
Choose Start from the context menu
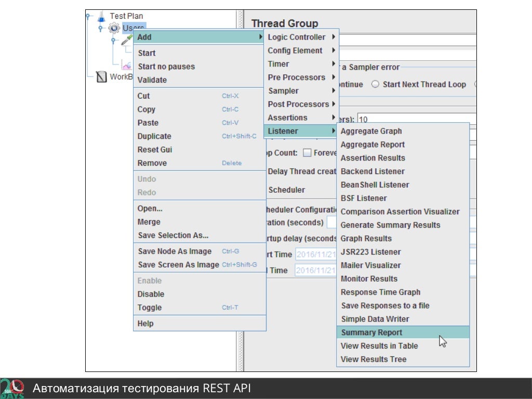click(x=199, y=53)
